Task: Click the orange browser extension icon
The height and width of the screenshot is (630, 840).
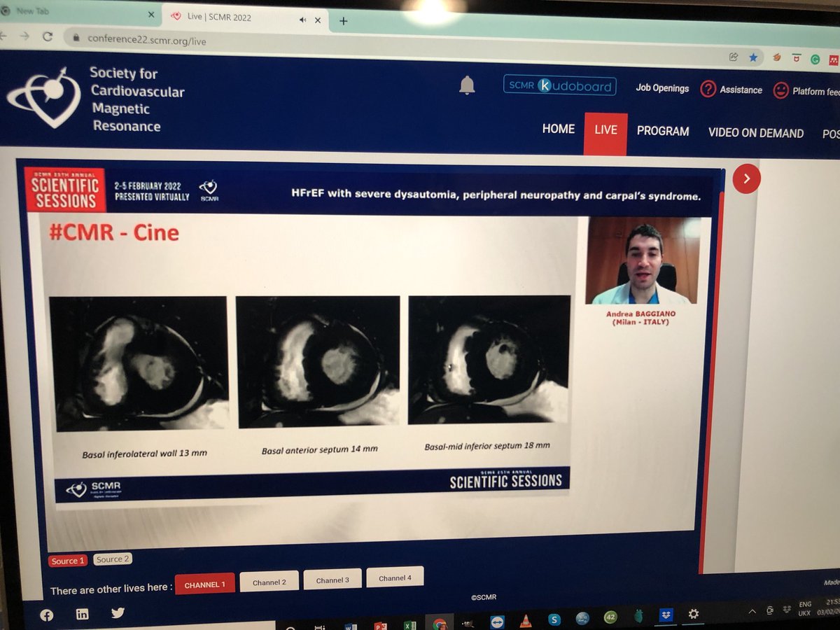Action: coord(776,58)
